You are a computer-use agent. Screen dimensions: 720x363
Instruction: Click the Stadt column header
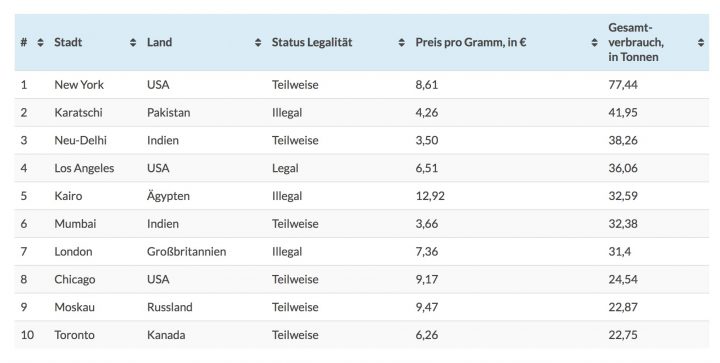point(68,42)
